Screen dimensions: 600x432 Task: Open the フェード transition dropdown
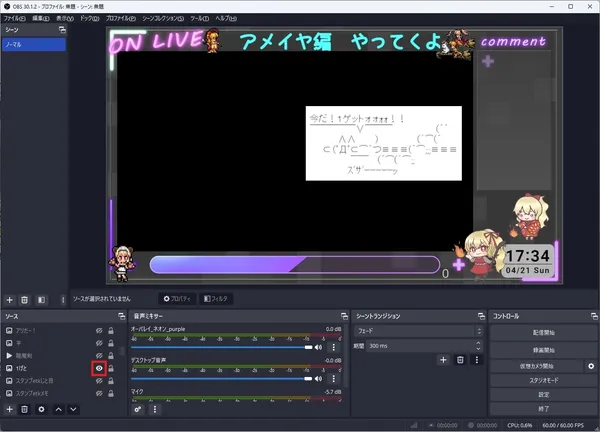click(419, 330)
